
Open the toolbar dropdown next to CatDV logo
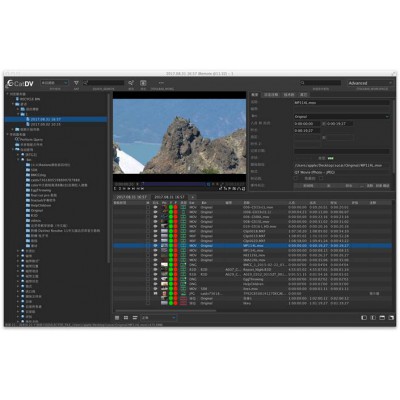coord(55,83)
